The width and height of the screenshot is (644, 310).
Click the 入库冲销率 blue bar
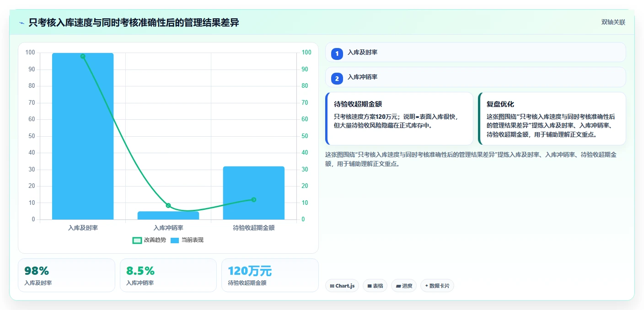(168, 215)
